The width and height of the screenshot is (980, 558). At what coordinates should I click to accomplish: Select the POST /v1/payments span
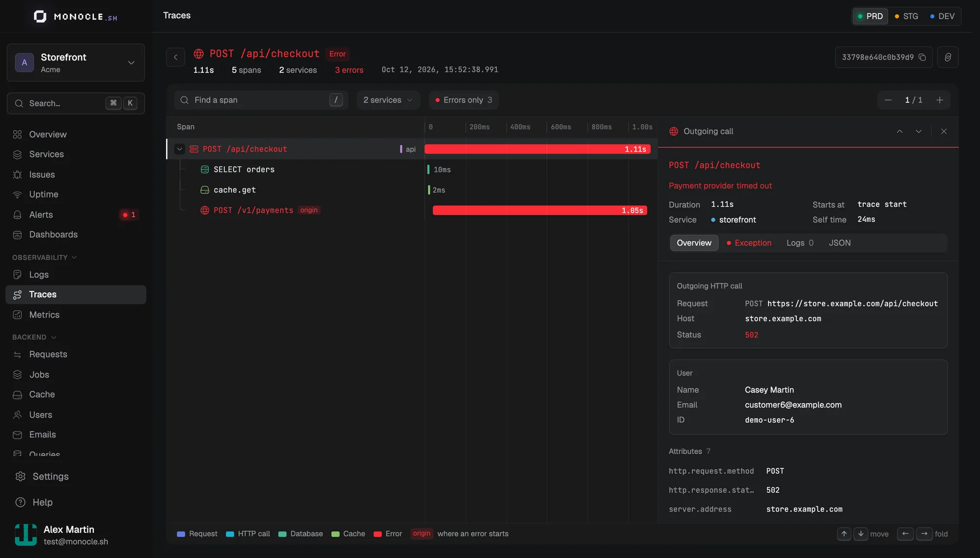tap(412, 210)
